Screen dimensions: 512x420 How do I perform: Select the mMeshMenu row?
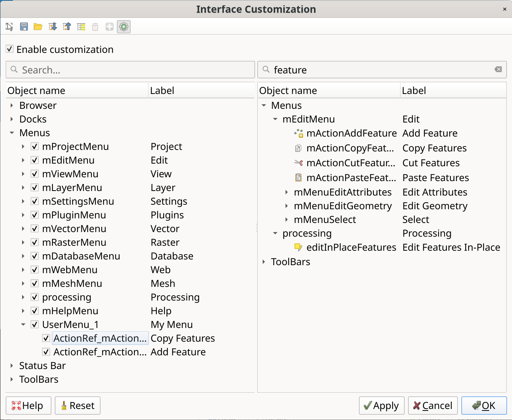[130, 283]
